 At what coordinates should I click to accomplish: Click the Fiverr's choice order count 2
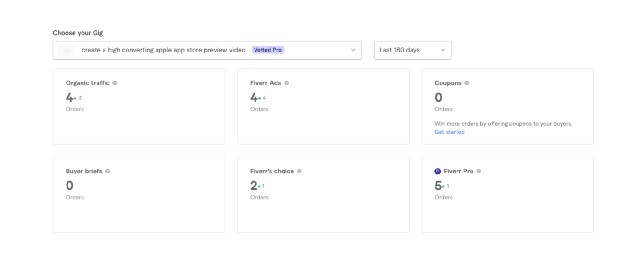[254, 186]
